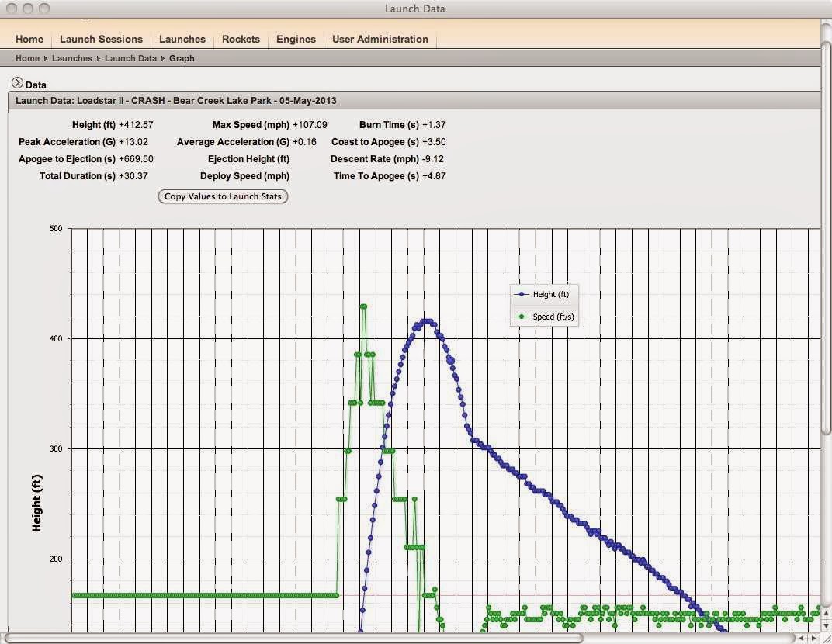Screen dimensions: 832x644
Task: Click the Peak Acceleration value +13.02
Action: click(x=133, y=142)
